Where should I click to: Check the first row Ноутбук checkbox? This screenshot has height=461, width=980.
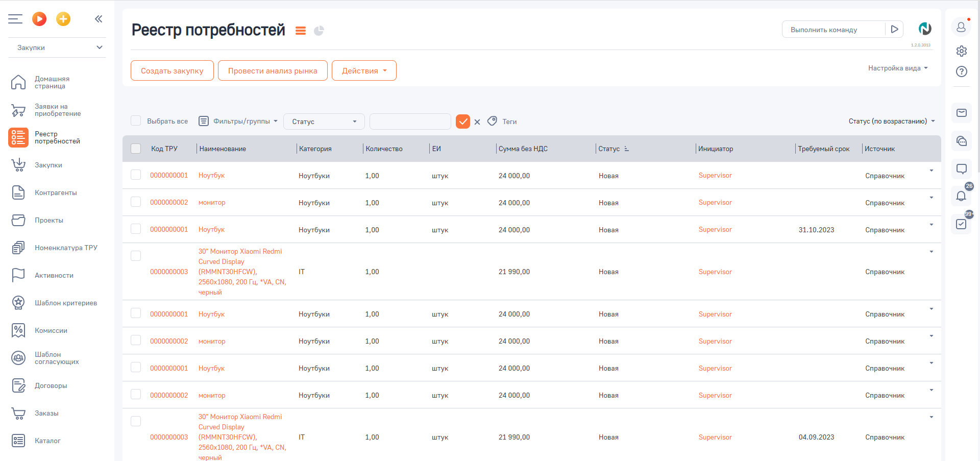point(136,175)
